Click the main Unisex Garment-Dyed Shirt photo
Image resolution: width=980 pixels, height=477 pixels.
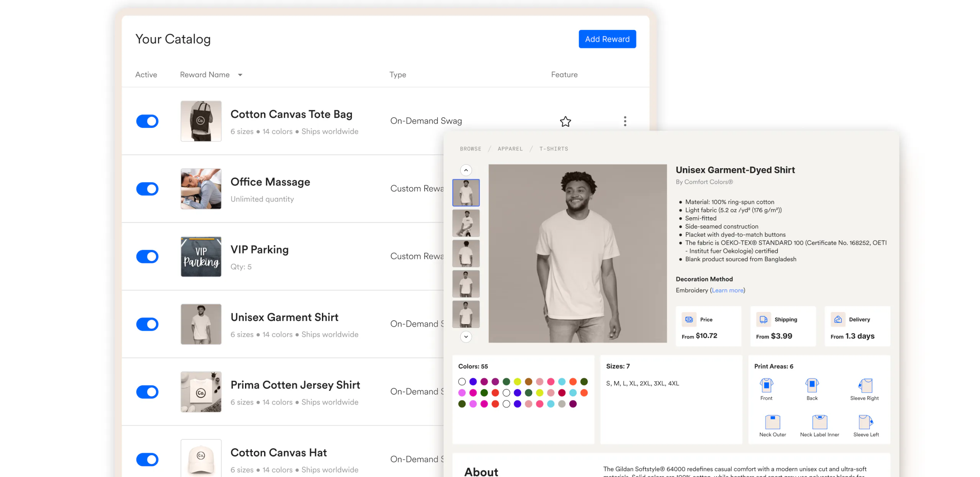click(577, 253)
